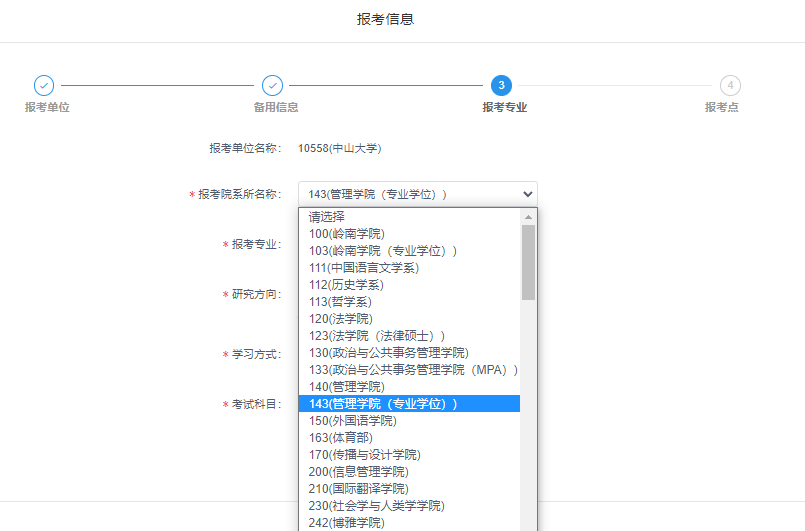The width and height of the screenshot is (805, 531).
Task: Click the dropdown list scroll-up arrow
Action: click(528, 216)
